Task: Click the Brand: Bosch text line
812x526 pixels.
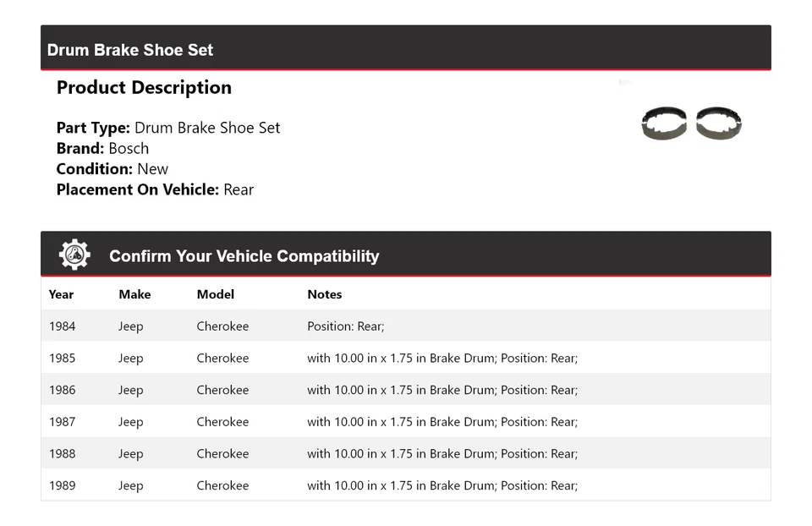Action: tap(102, 148)
